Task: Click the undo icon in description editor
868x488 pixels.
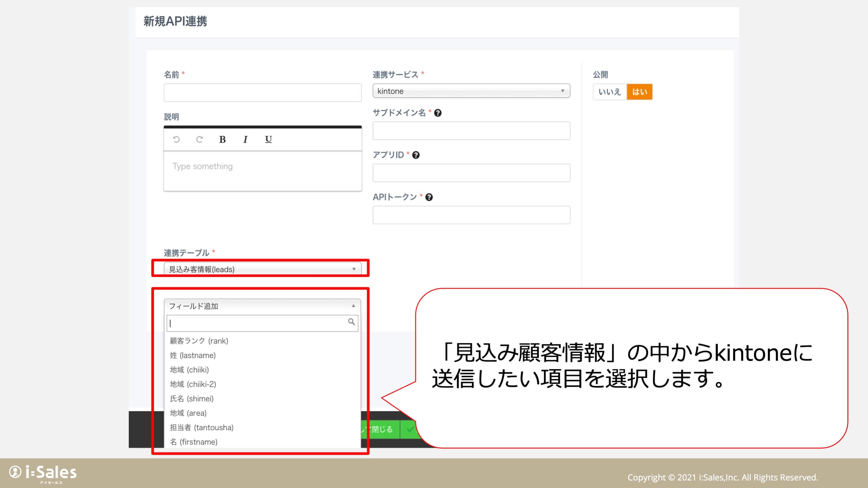Action: [176, 139]
